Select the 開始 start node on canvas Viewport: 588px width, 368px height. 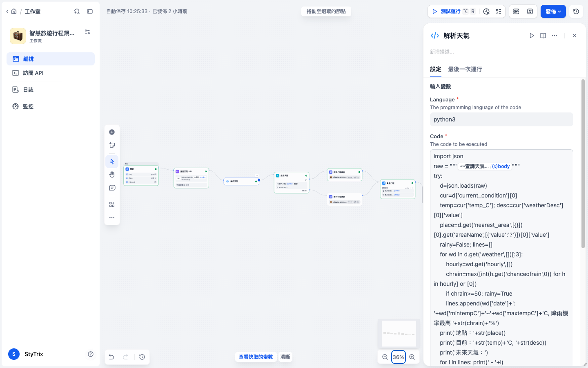[x=141, y=175]
